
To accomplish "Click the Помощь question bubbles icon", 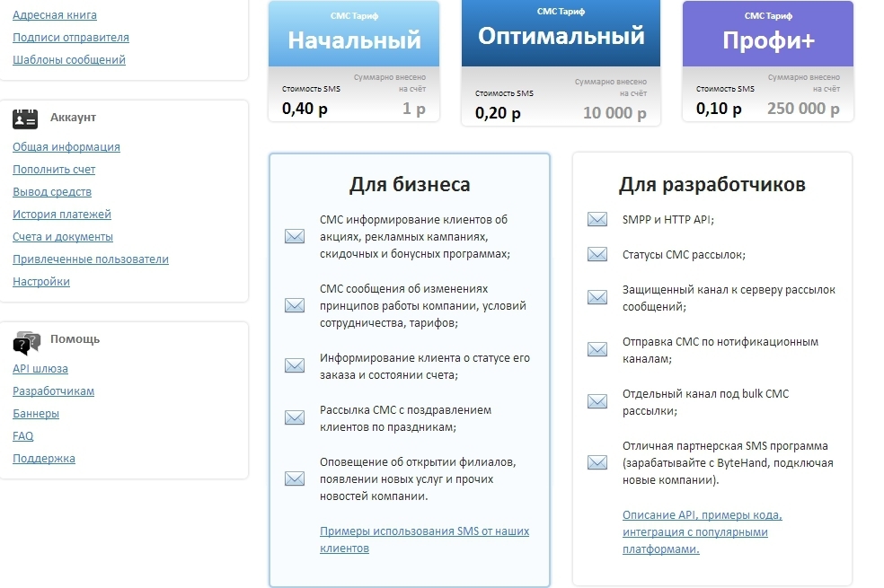I will [26, 342].
